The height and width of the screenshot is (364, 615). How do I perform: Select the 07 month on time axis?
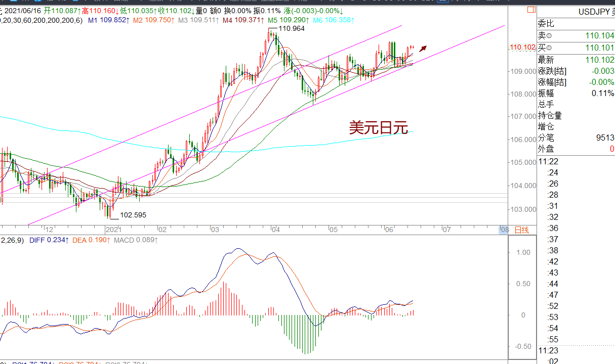point(446,230)
